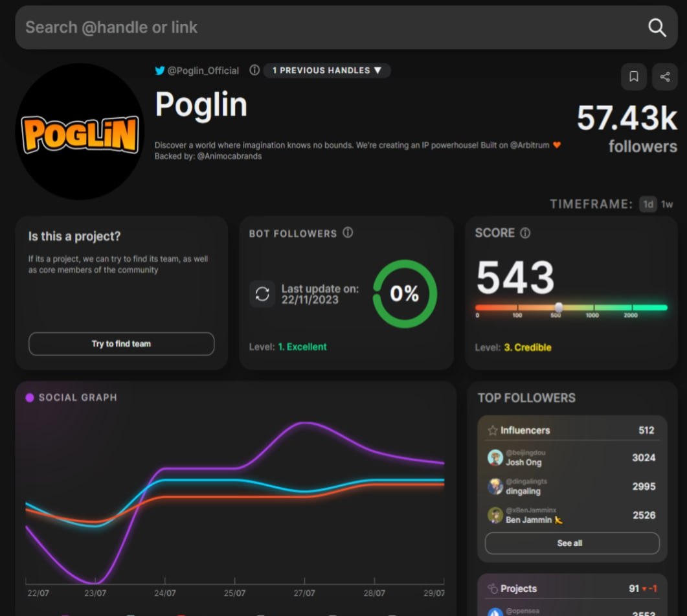Bookmark this profile

click(633, 76)
